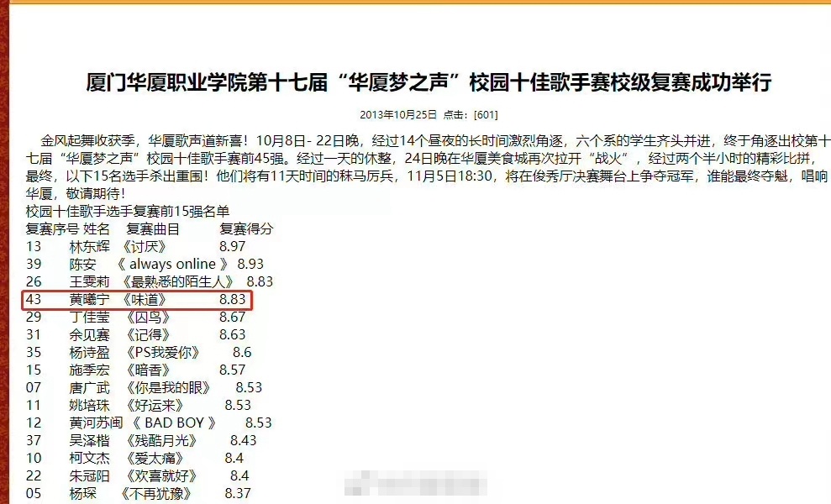Click song title 《 BAD BOY 》
831x504 pixels.
pyautogui.click(x=174, y=423)
